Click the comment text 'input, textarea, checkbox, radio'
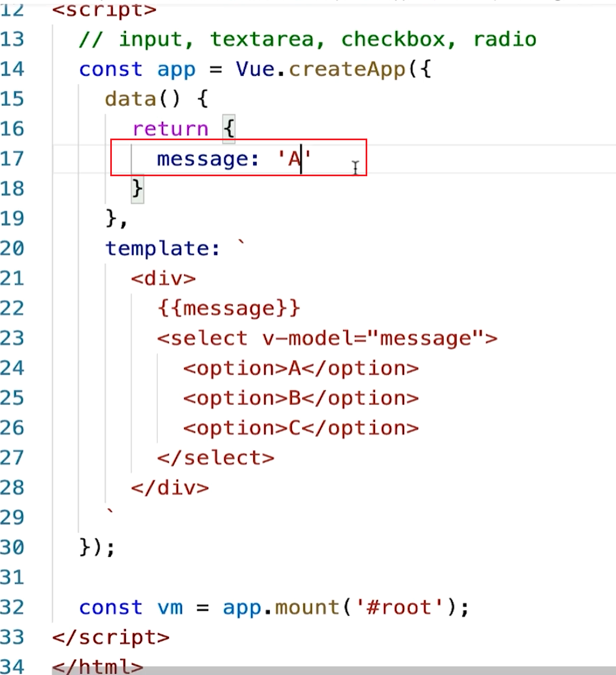The height and width of the screenshot is (675, 616). click(328, 39)
